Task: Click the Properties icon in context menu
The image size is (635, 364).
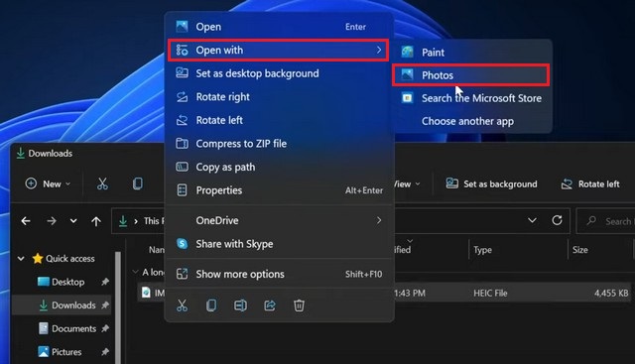Action: point(183,190)
